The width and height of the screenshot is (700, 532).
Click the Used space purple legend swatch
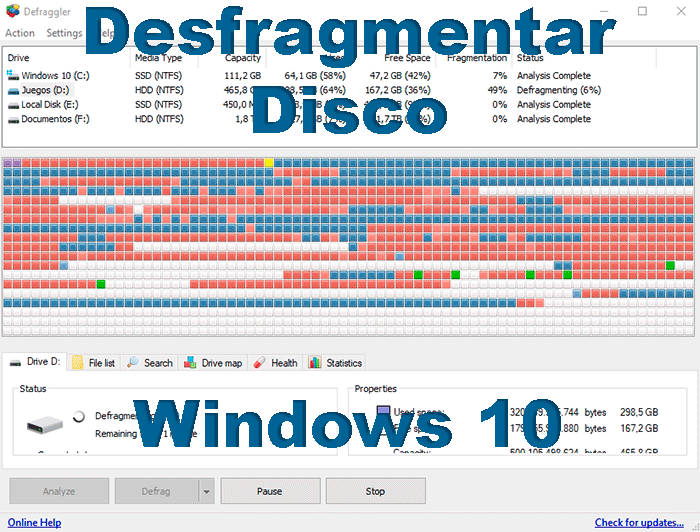click(383, 410)
